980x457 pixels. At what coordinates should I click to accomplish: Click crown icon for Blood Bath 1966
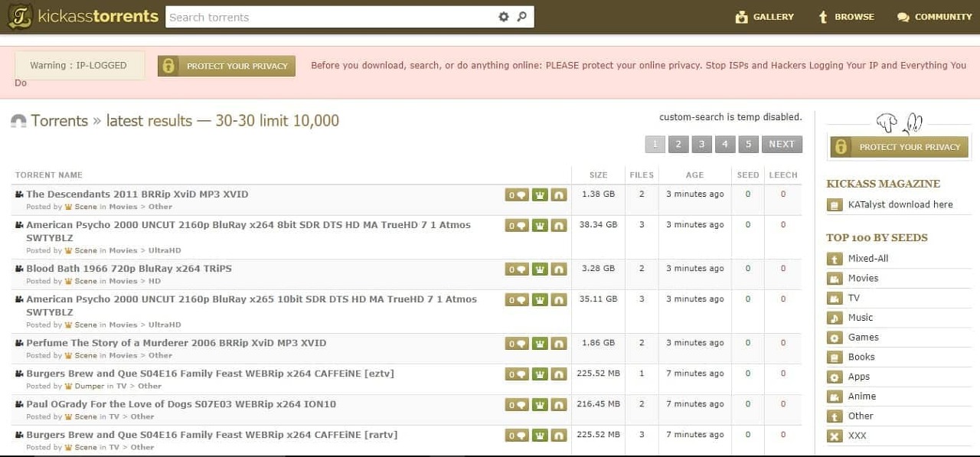click(x=540, y=269)
